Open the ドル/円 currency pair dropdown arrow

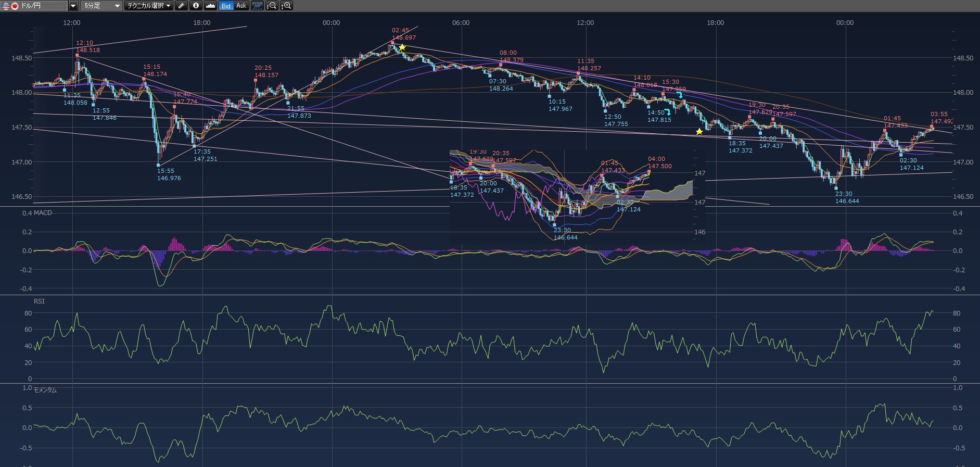pos(73,6)
